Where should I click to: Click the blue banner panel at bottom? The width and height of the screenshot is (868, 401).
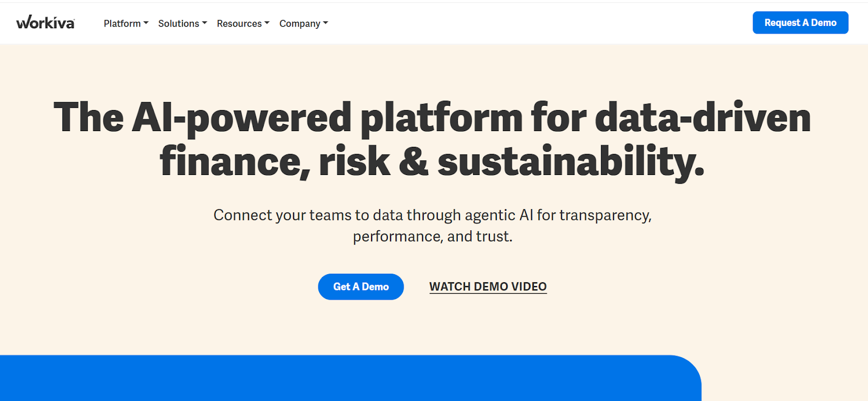click(x=347, y=379)
